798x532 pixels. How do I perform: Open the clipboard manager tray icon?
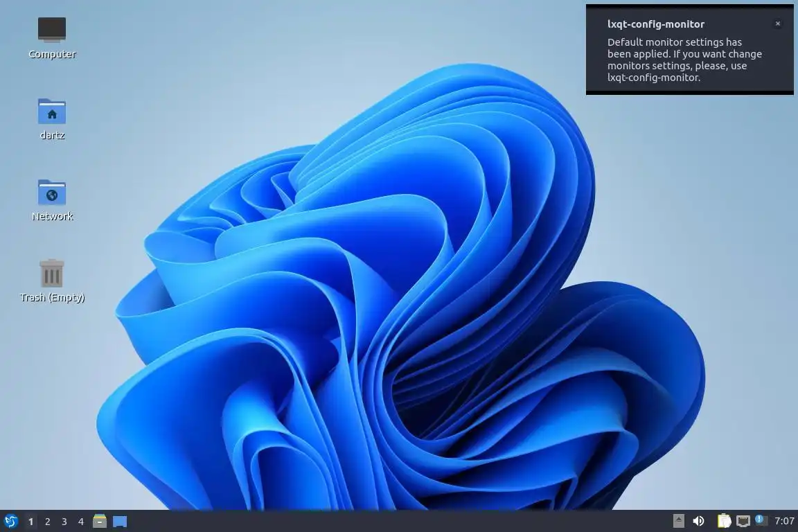click(x=724, y=521)
